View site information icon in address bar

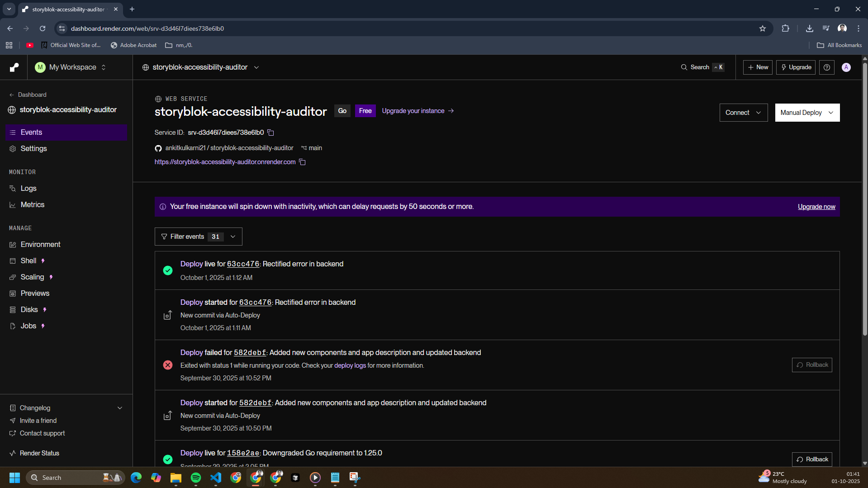coord(62,28)
